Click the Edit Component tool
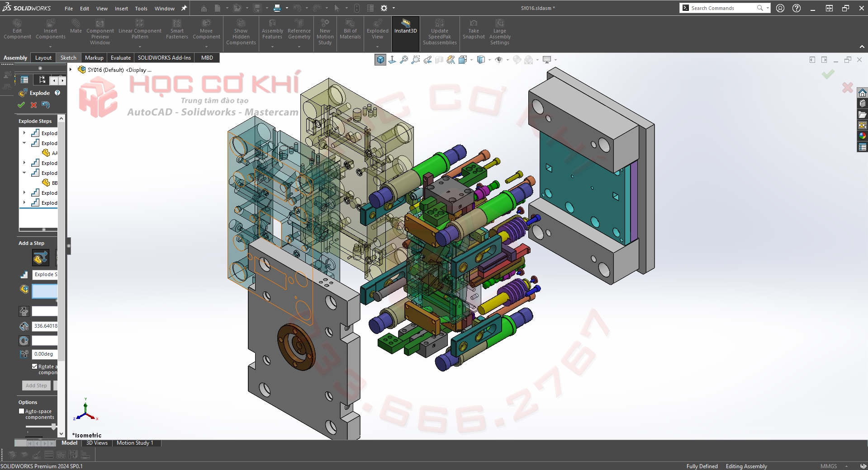The width and height of the screenshot is (868, 470). point(17,29)
